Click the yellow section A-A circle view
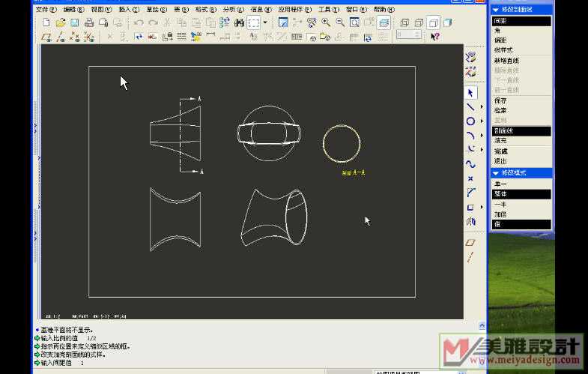 point(342,142)
